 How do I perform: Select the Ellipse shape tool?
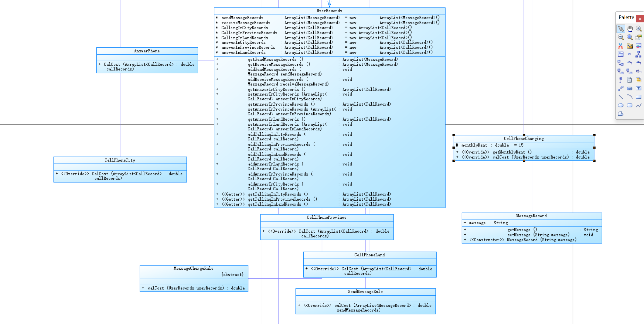(621, 105)
